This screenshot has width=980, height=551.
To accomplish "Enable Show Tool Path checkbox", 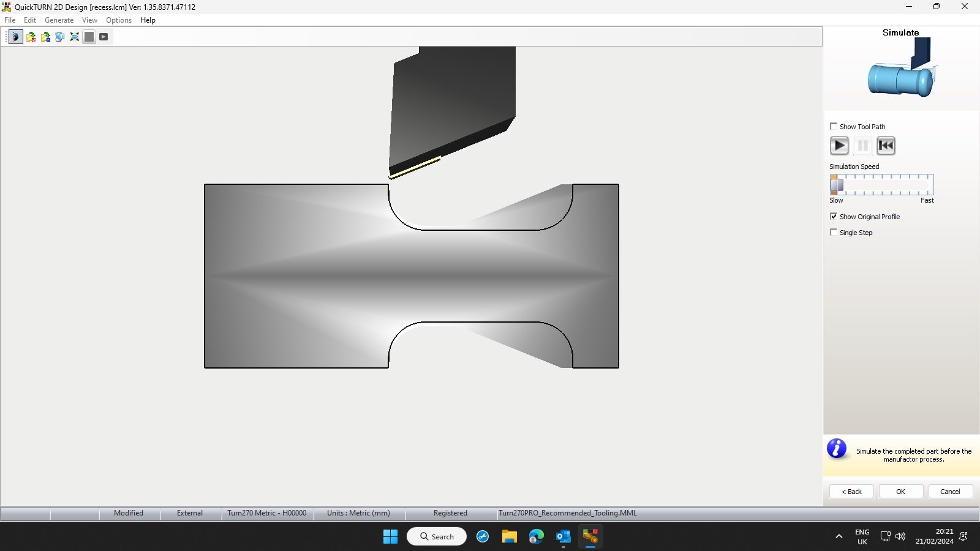I will pyautogui.click(x=834, y=127).
